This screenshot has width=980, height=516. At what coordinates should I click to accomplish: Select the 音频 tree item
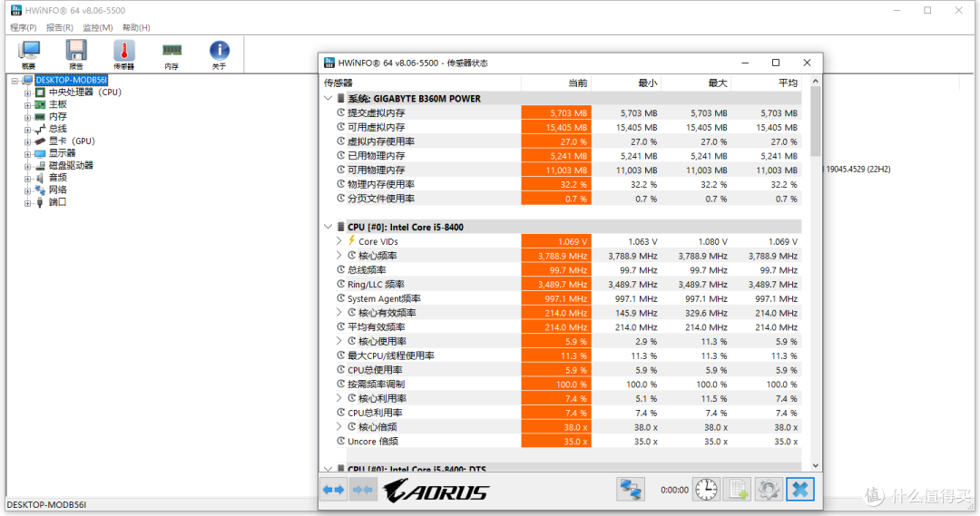[57, 178]
